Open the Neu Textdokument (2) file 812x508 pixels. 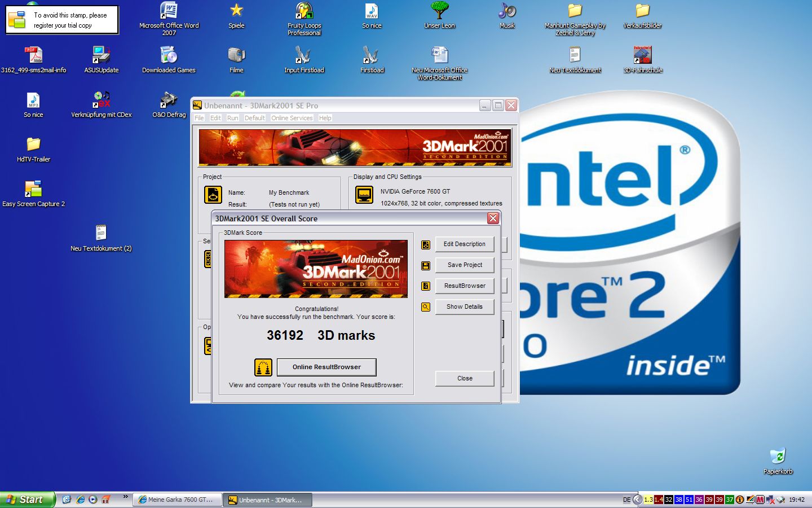click(x=101, y=238)
